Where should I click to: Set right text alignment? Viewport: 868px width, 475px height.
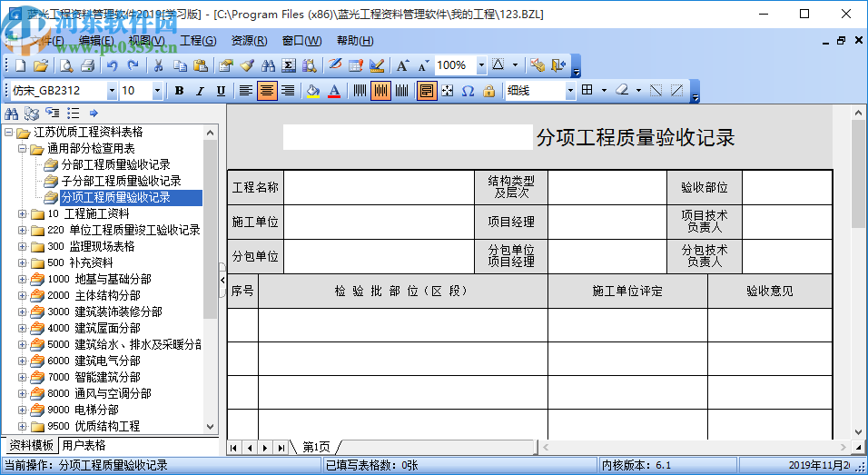tap(288, 91)
